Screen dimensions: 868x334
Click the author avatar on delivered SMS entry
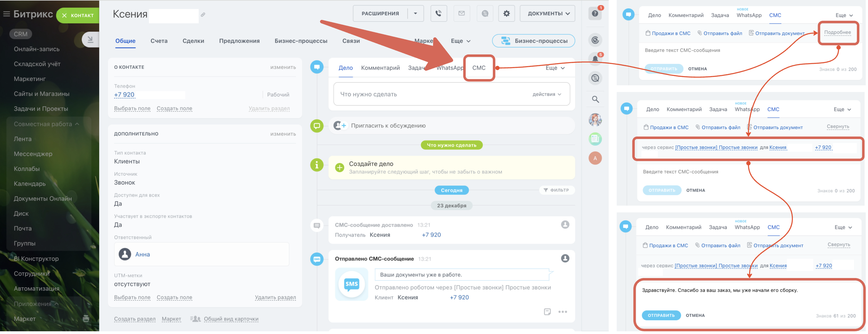point(565,225)
